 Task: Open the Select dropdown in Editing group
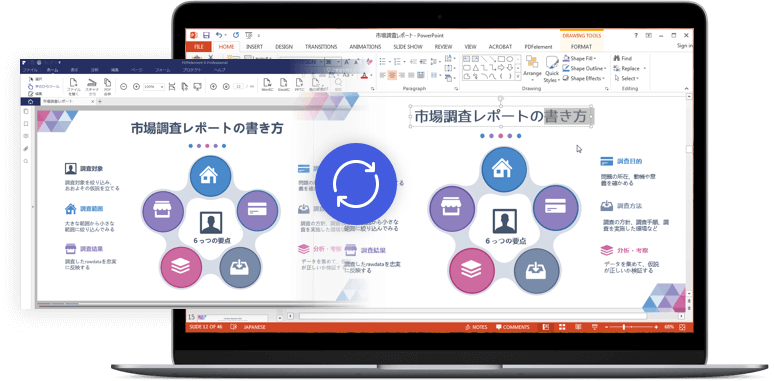click(626, 78)
